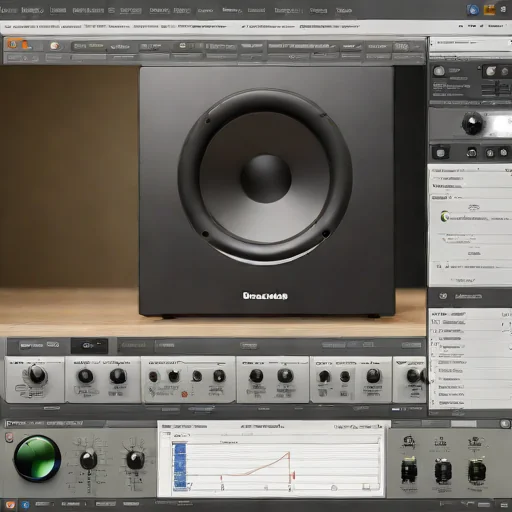Click the red flag marker beside the graph curve's end
The height and width of the screenshot is (512, 512).
pyautogui.click(x=294, y=474)
